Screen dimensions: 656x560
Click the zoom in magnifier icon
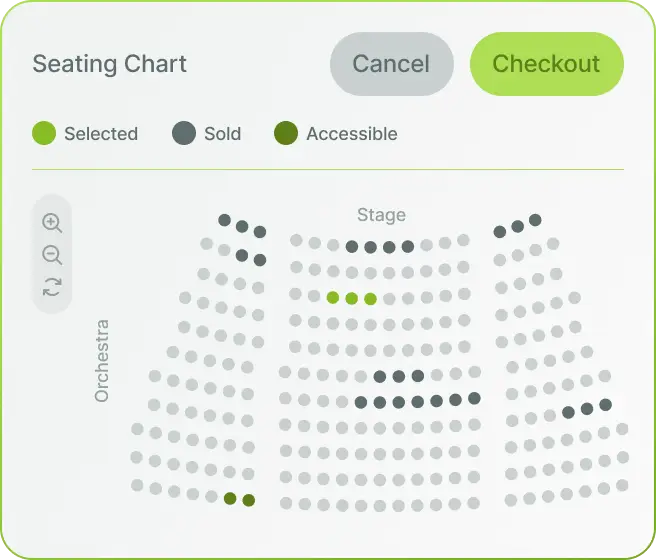[x=52, y=223]
